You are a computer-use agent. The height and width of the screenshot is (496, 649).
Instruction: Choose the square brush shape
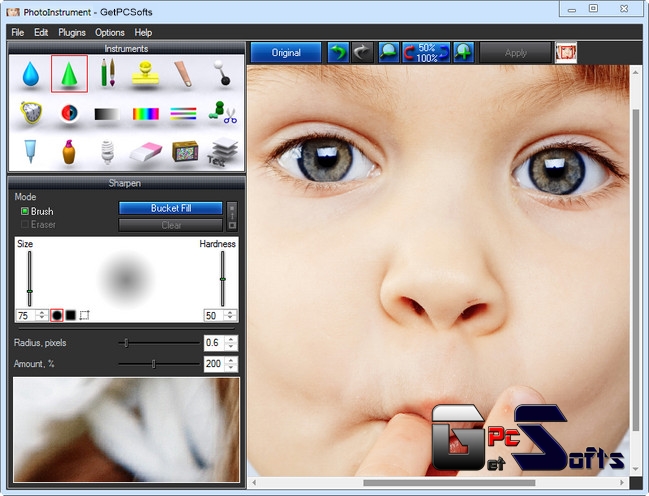[x=71, y=315]
